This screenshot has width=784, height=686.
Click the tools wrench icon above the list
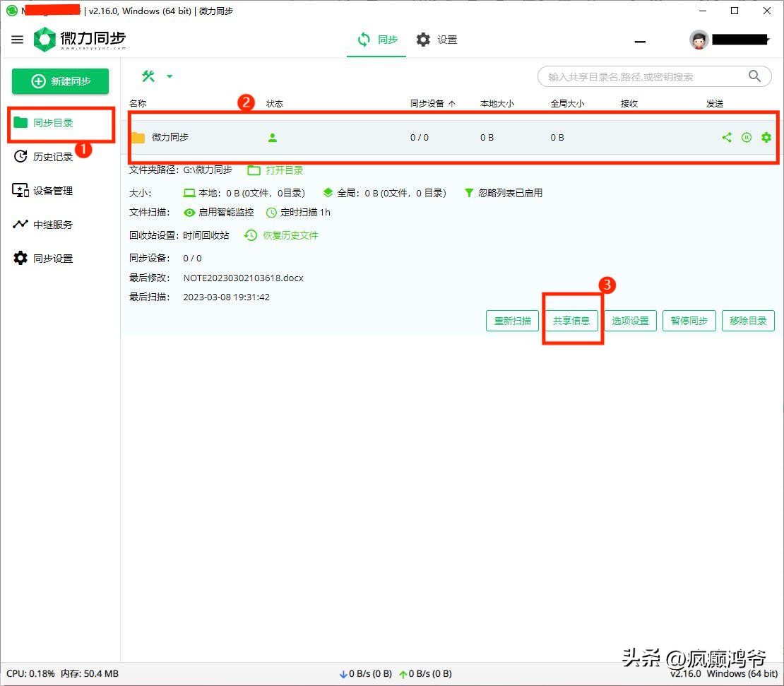(x=148, y=76)
